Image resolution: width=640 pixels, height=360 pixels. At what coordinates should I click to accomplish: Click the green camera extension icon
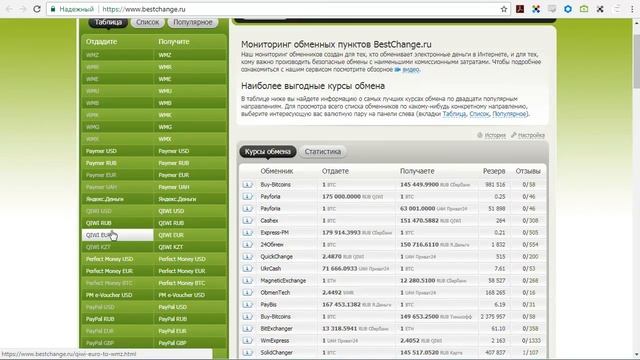pos(584,9)
